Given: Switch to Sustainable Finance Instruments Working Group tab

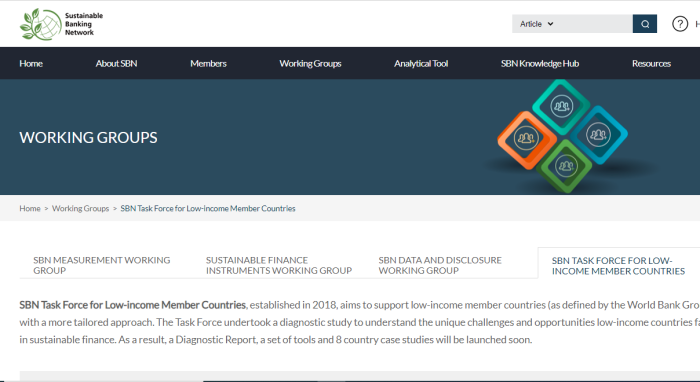Looking at the screenshot, I should (279, 265).
